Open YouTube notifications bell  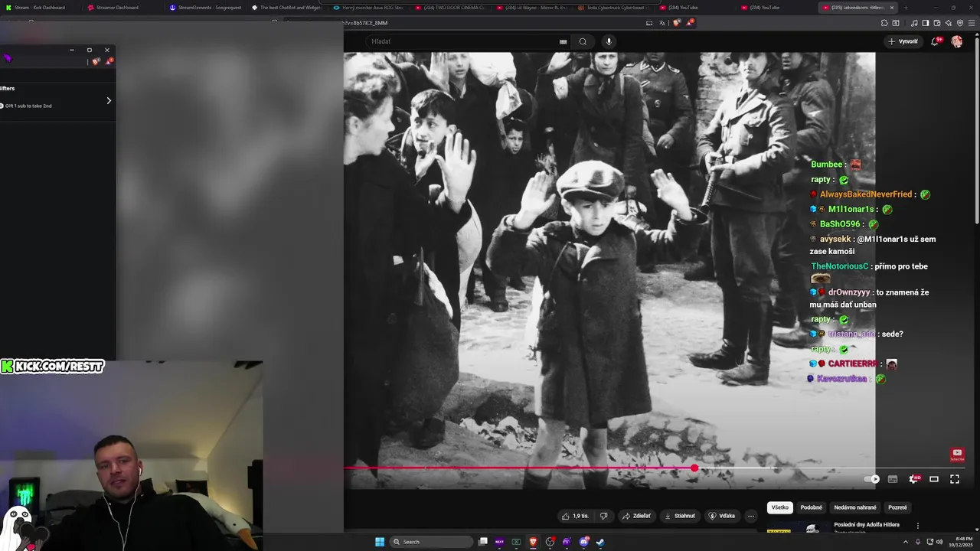point(935,41)
